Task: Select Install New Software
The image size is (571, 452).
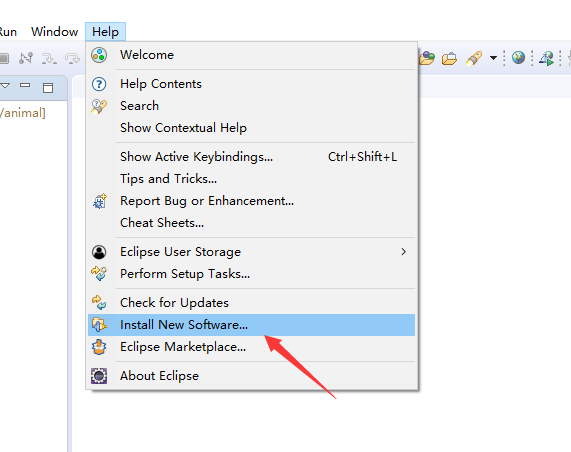Action: [251, 325]
